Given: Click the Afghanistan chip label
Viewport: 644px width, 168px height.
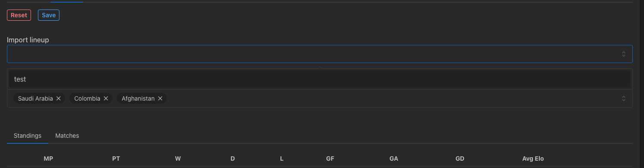Looking at the screenshot, I should [x=138, y=98].
